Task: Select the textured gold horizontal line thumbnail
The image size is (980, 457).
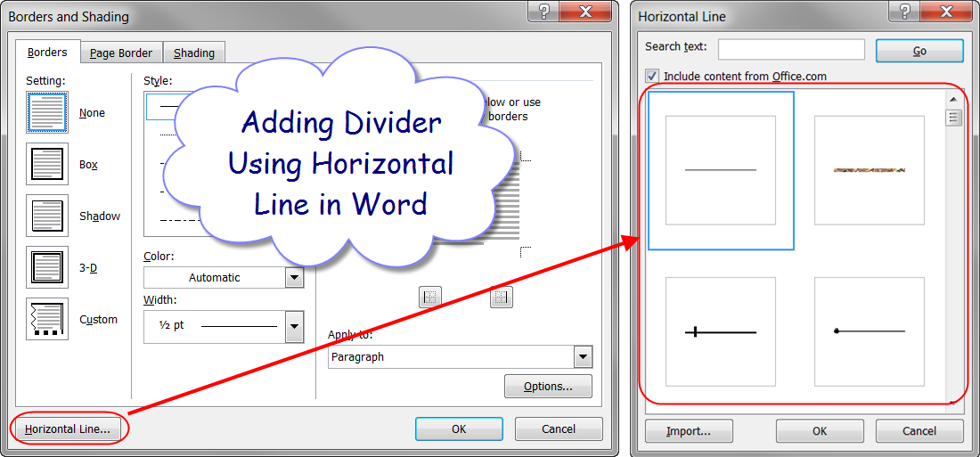Action: click(x=869, y=170)
